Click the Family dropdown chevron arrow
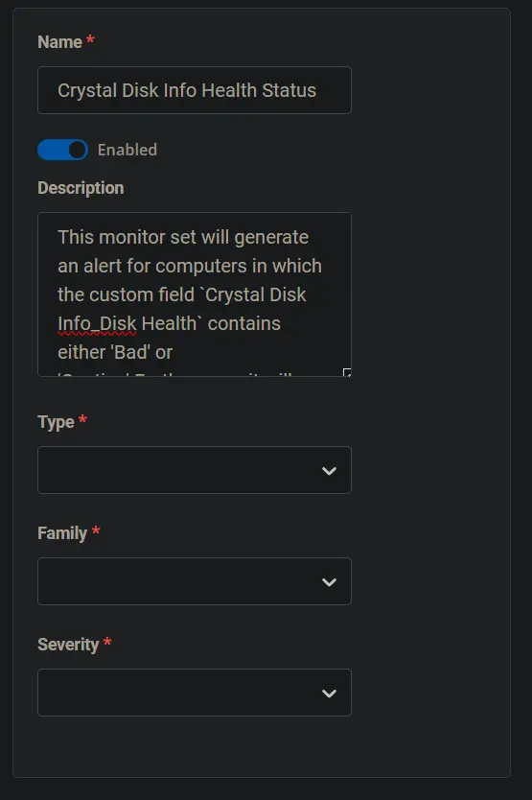The image size is (532, 800). pos(329,581)
